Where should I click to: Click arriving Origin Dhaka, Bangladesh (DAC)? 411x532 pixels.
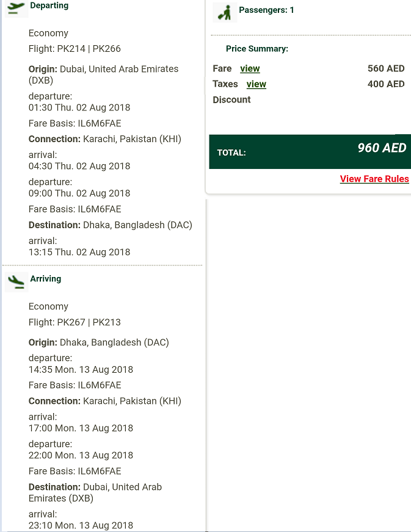click(98, 342)
